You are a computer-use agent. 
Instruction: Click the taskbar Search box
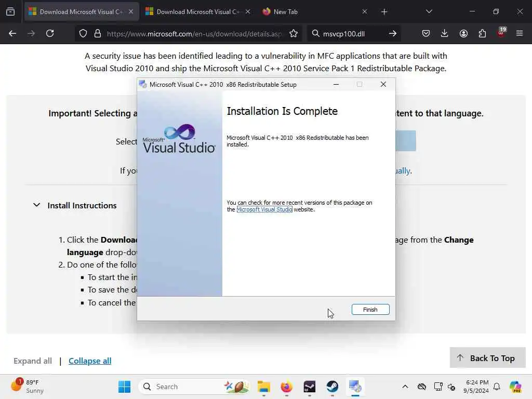194,387
